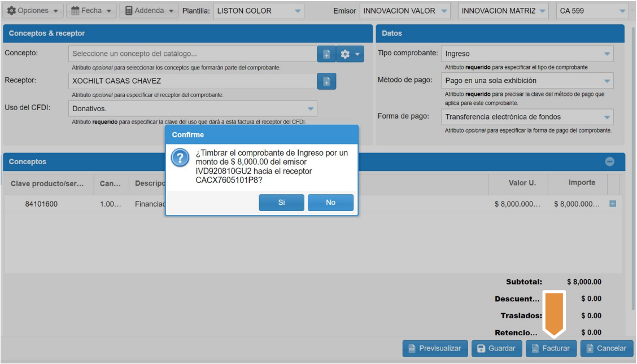Click the Facturar button
This screenshot has height=364, width=637.
click(551, 349)
